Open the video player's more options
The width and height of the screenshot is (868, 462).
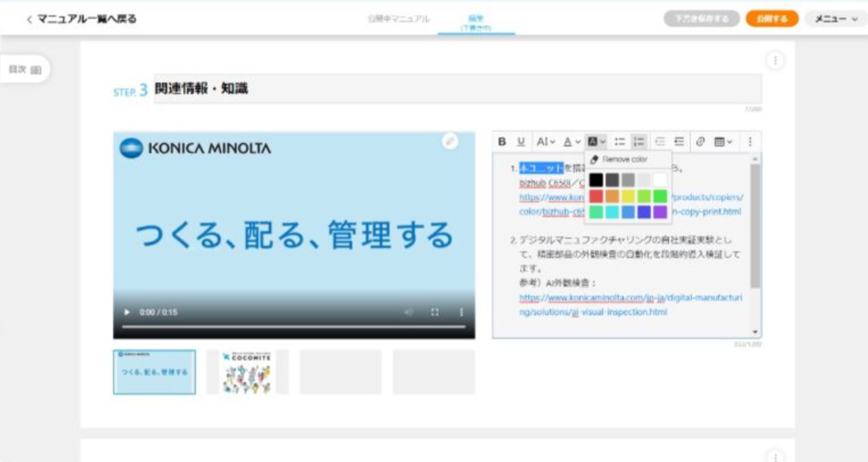pyautogui.click(x=462, y=312)
